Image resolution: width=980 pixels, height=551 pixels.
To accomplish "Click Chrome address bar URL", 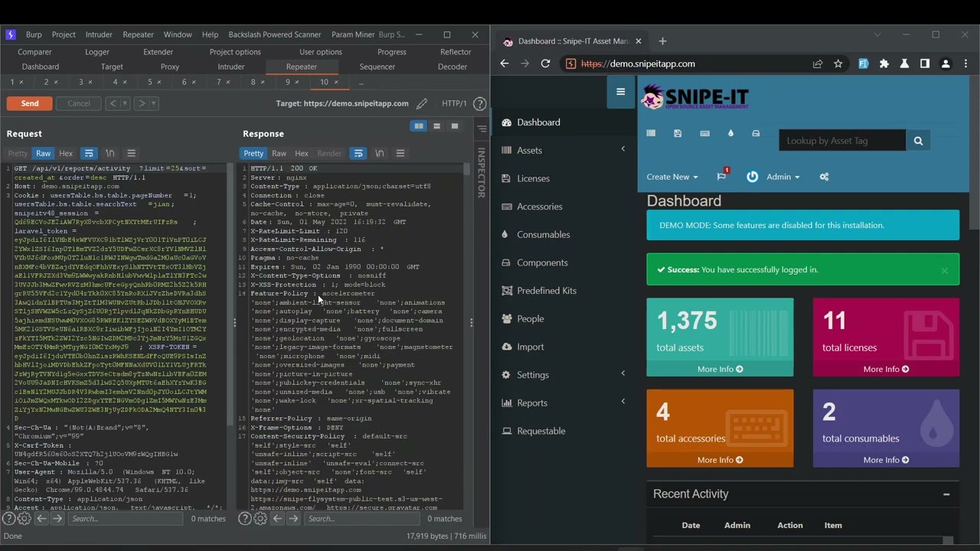I will tap(638, 64).
